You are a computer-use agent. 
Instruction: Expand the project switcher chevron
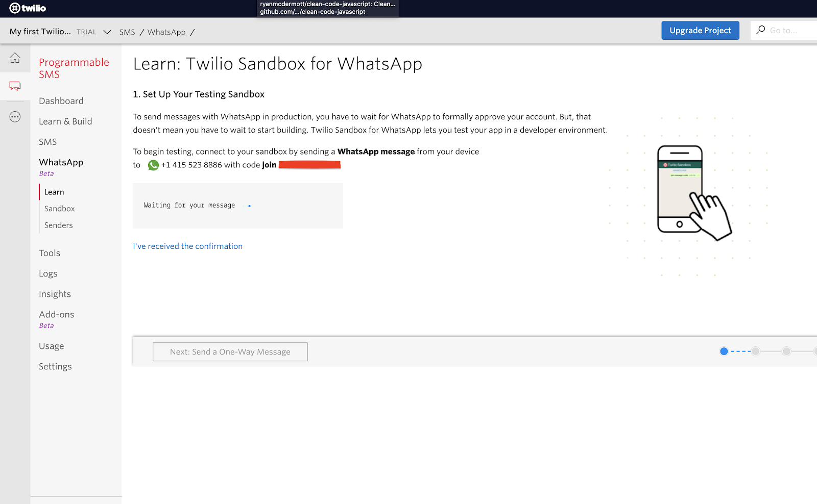107,32
